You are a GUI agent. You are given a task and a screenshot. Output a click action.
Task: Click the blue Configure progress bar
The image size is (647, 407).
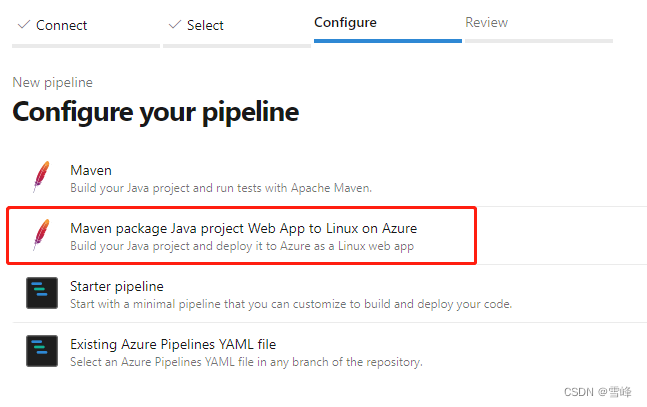click(388, 41)
